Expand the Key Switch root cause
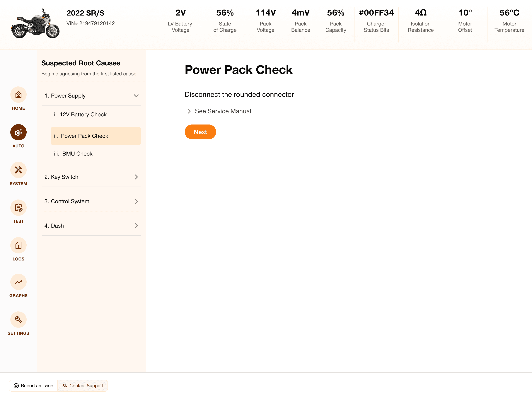Viewport: 532px width, 399px height. pos(136,177)
